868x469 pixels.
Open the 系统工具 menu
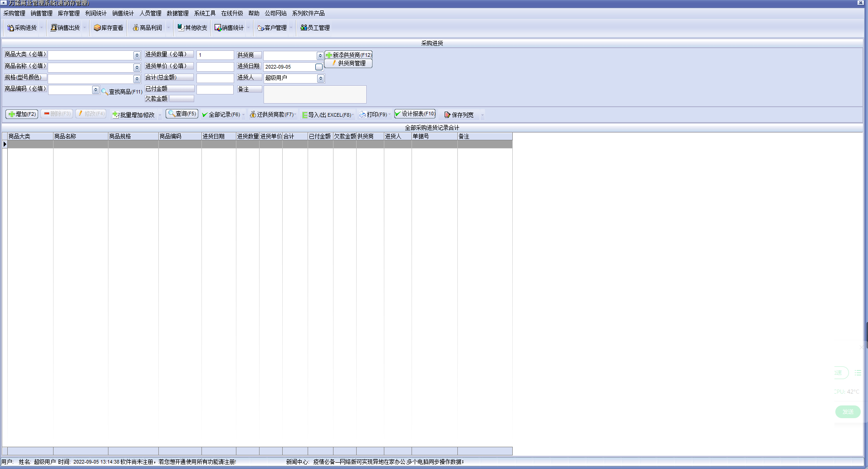[205, 14]
